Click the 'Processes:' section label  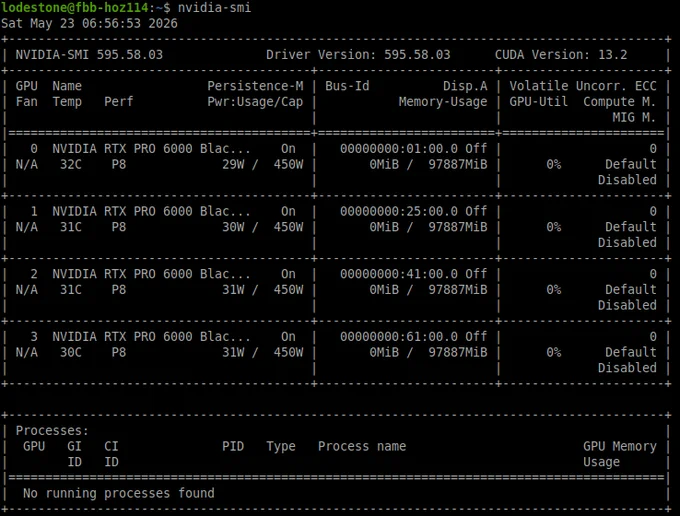[x=52, y=431]
